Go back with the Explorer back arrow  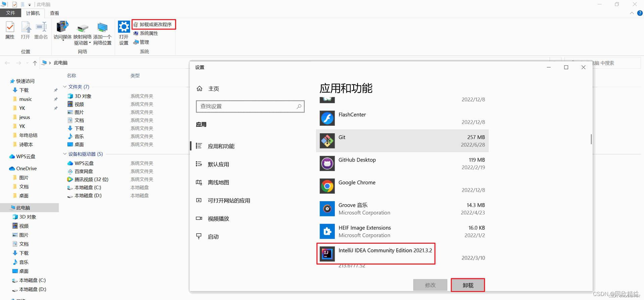coord(7,63)
